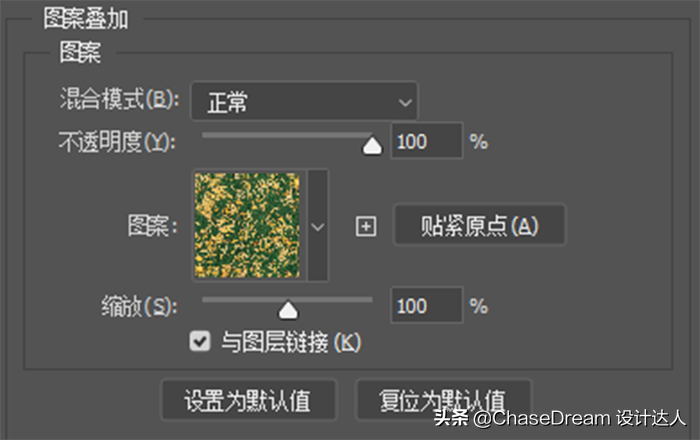Image resolution: width=700 pixels, height=440 pixels.
Task: Toggle the 与图层链接 checkbox
Action: [x=200, y=342]
